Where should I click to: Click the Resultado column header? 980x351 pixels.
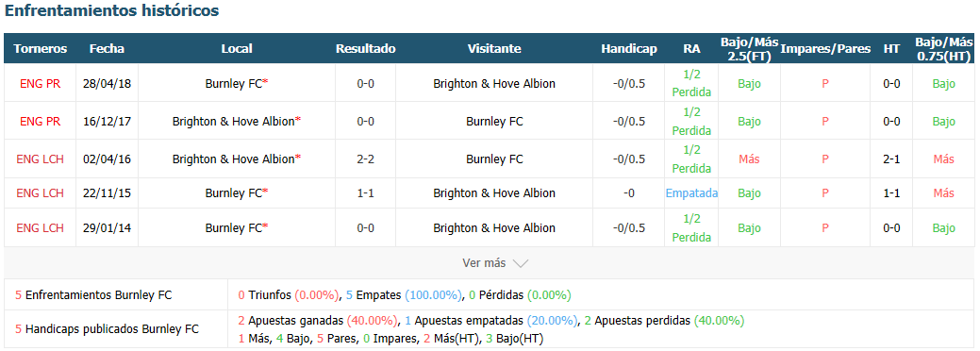[x=366, y=48]
